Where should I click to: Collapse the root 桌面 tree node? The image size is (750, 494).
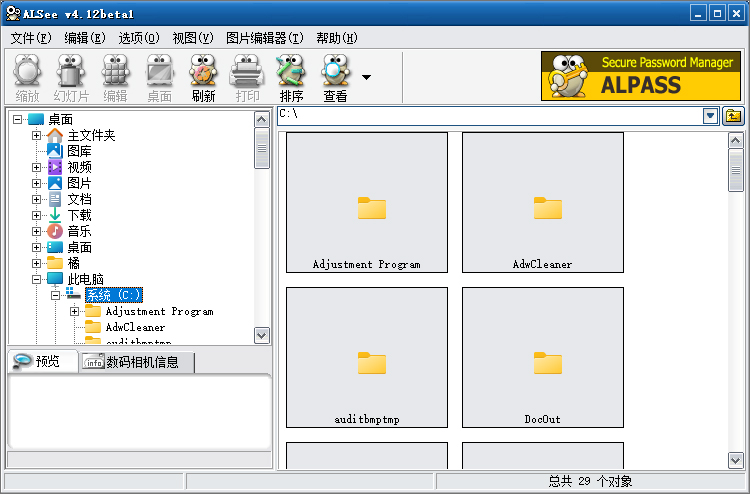click(18, 119)
